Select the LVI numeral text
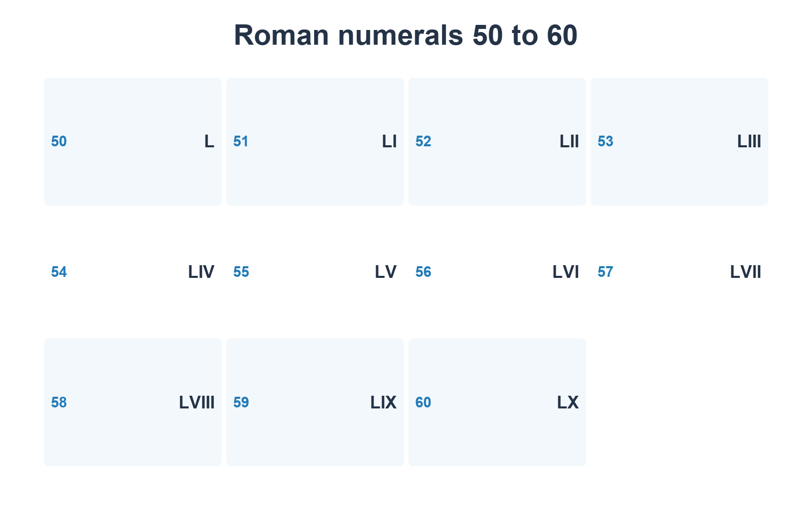Screen dimensions: 812x508 pyautogui.click(x=566, y=272)
